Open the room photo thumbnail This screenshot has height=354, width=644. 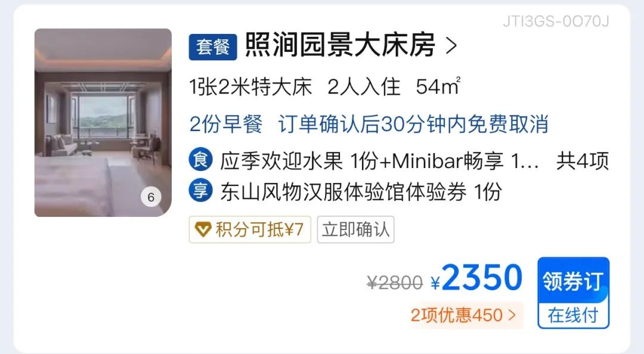coord(103,122)
